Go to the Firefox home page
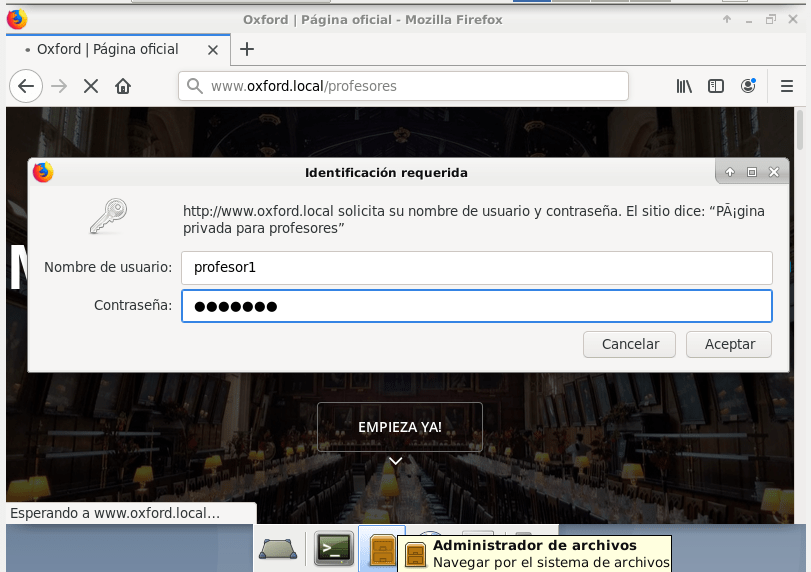The width and height of the screenshot is (811, 572). point(123,86)
